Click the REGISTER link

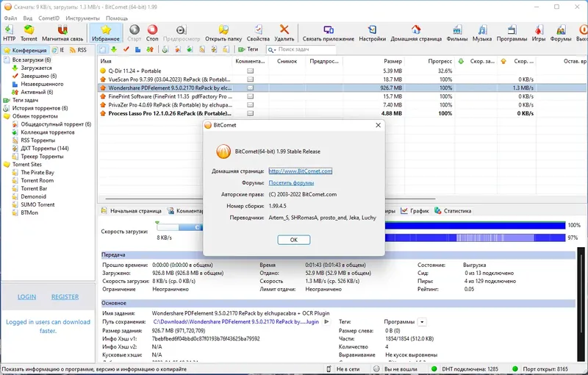click(65, 296)
